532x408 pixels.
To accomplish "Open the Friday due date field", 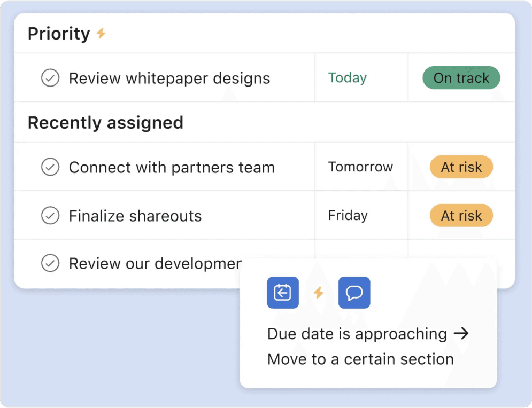I will [x=348, y=216].
